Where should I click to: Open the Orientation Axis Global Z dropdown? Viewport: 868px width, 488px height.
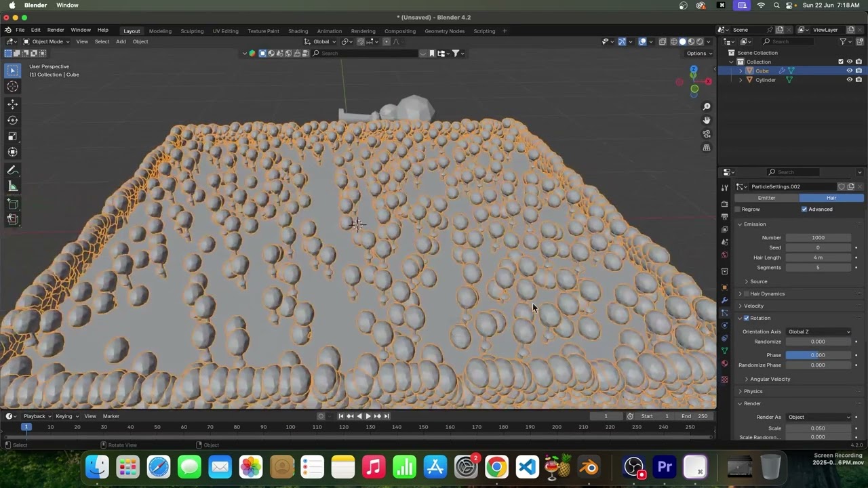click(818, 331)
